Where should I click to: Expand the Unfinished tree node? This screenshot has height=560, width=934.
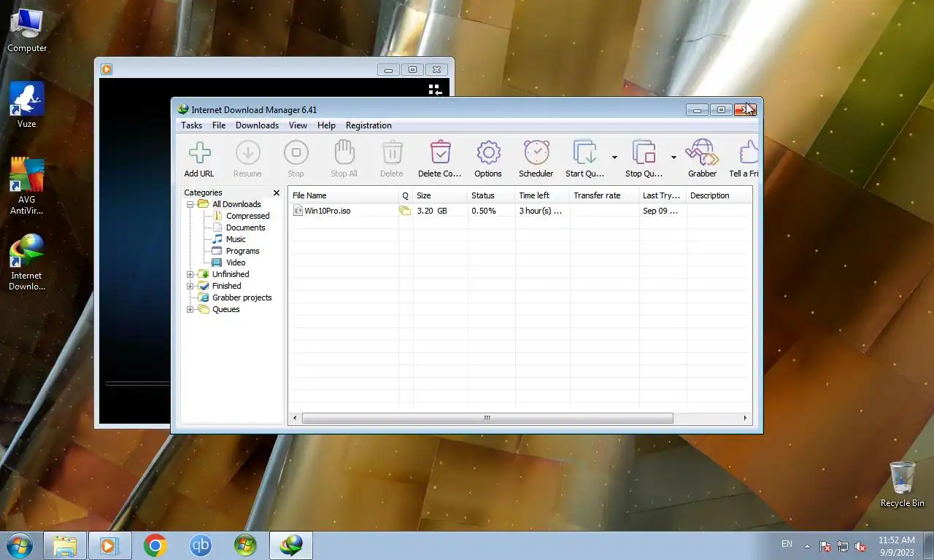(x=190, y=274)
